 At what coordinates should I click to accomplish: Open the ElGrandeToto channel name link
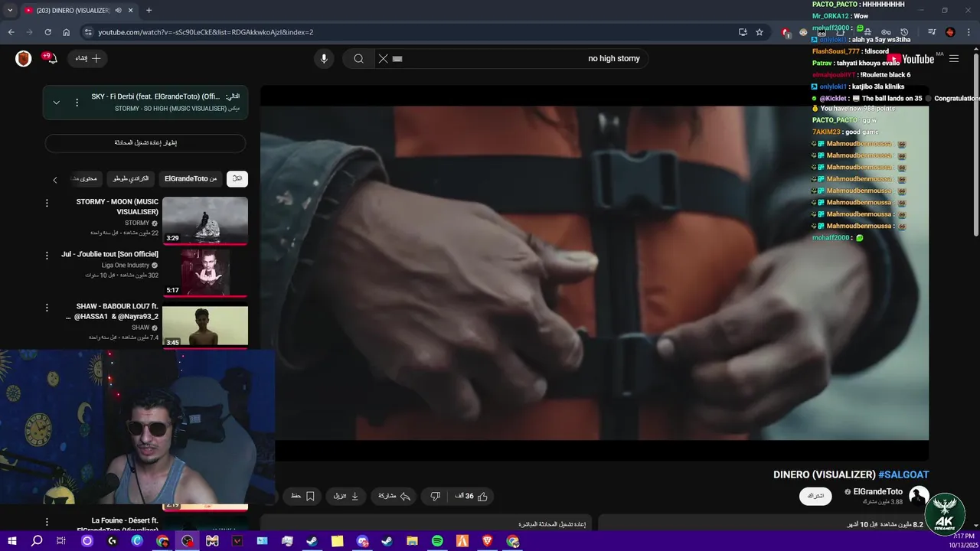coord(877,491)
